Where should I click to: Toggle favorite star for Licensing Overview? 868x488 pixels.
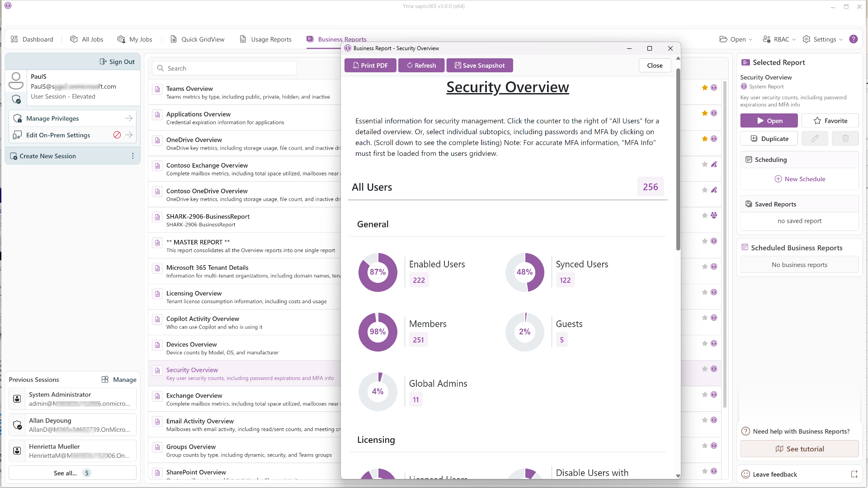(x=704, y=292)
